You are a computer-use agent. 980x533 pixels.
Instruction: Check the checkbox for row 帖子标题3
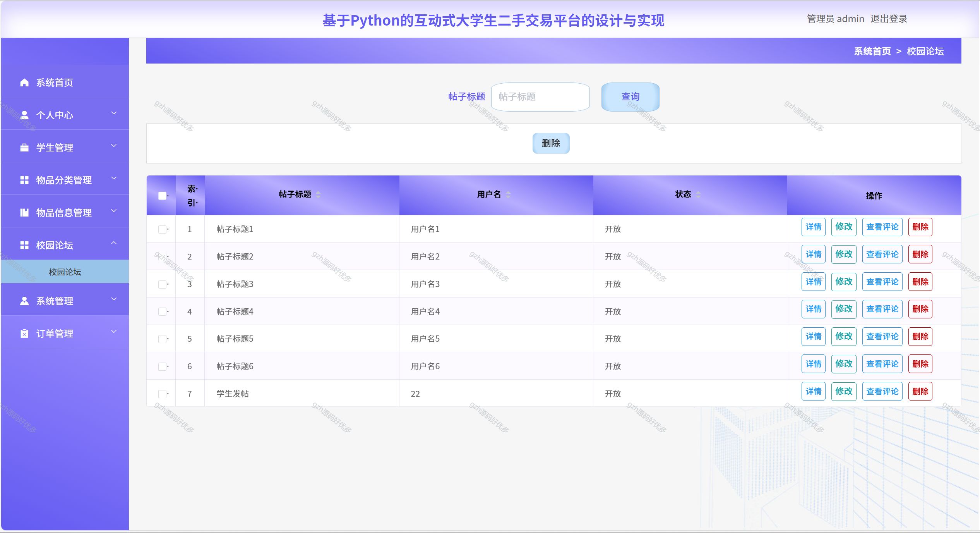(162, 284)
